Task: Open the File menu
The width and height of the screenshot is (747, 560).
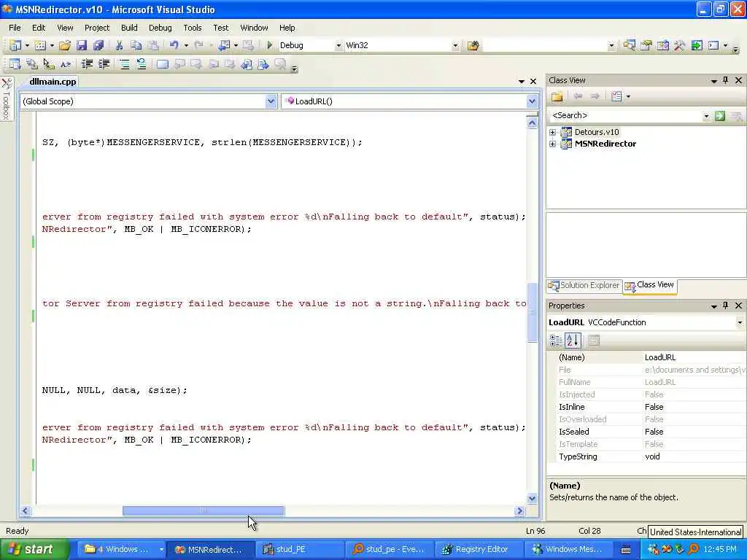Action: [15, 28]
